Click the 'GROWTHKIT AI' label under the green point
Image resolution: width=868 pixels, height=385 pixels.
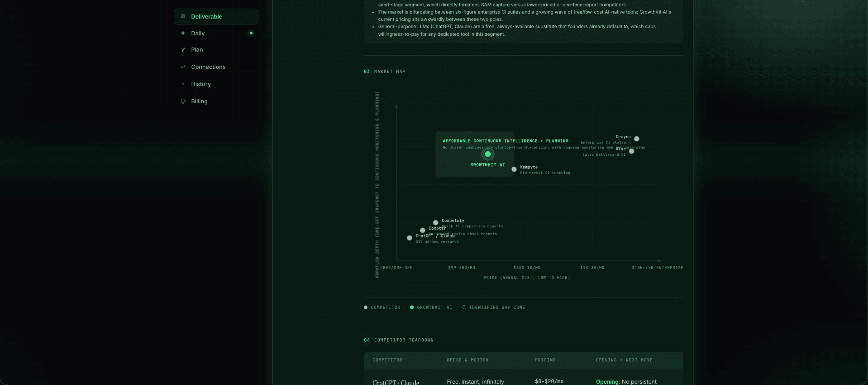pyautogui.click(x=487, y=165)
